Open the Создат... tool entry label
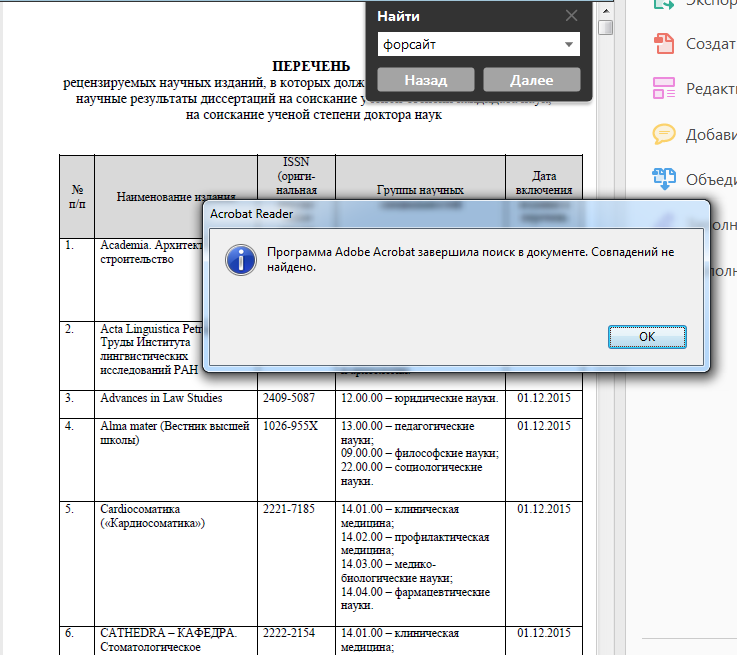The image size is (737, 655). (x=710, y=43)
